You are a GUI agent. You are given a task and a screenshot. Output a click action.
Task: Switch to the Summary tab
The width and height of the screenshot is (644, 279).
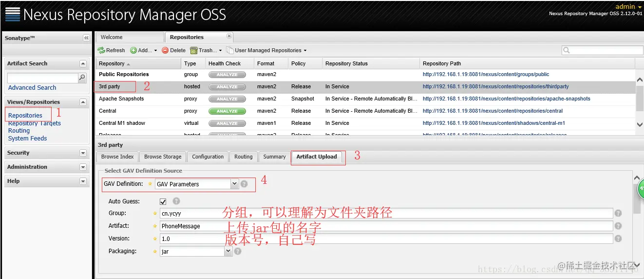tap(274, 157)
